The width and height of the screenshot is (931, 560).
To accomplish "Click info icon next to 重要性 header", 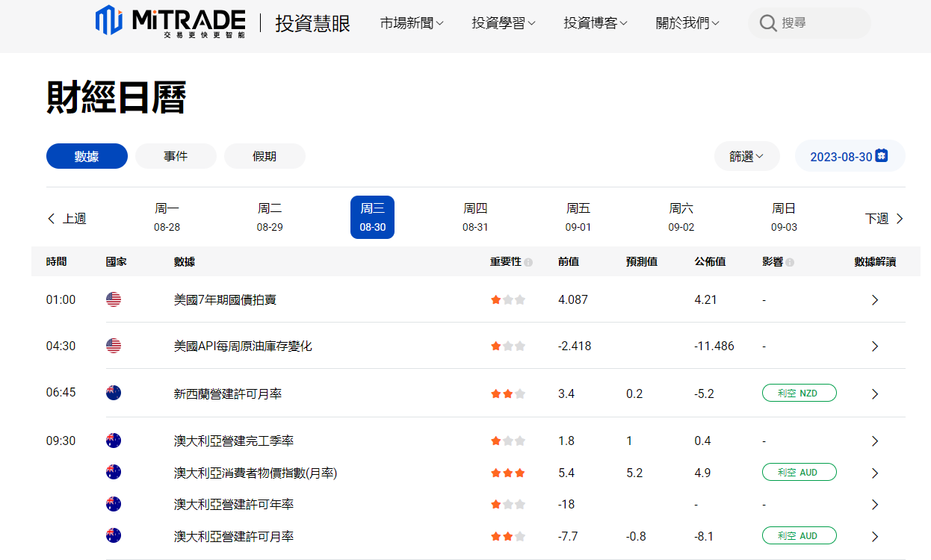I will [528, 262].
